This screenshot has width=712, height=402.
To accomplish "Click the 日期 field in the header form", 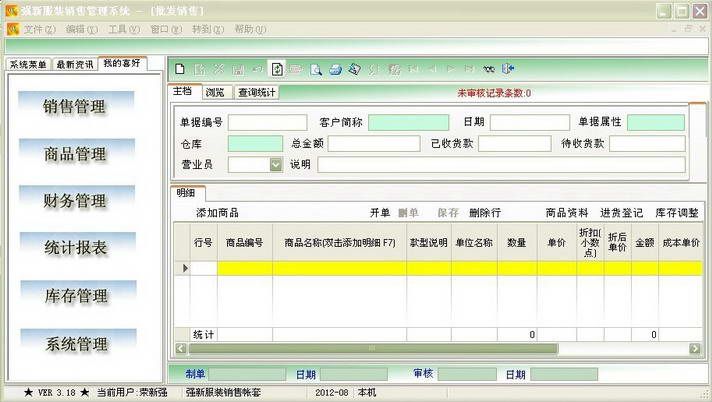I will pos(530,123).
